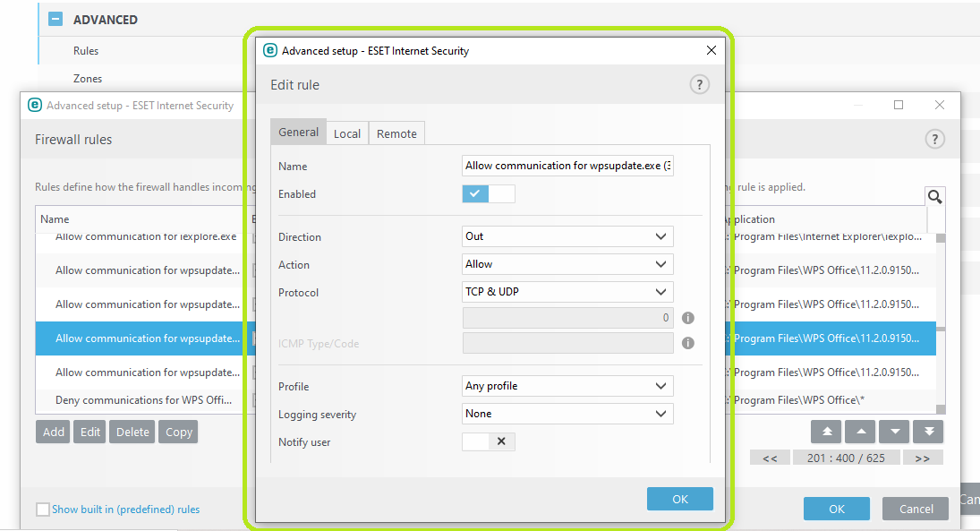Click the Application column header
Screen dimensions: 980x531
tap(751, 218)
